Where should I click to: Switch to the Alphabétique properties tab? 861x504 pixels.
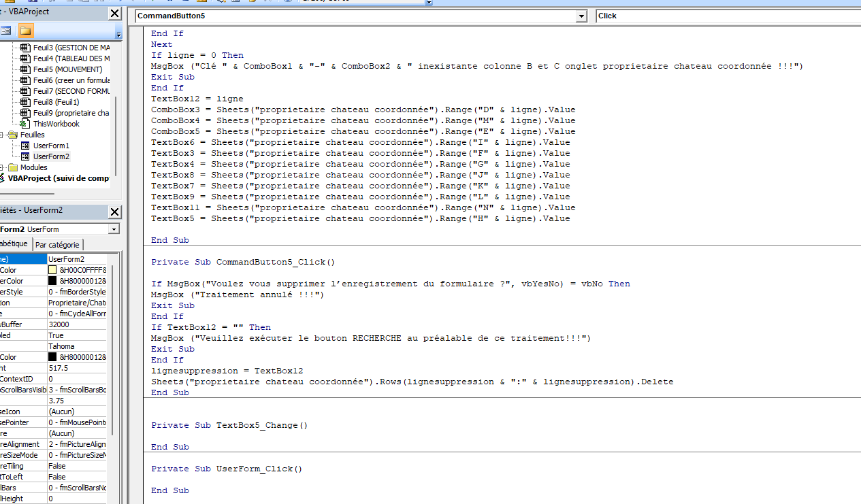tap(14, 243)
